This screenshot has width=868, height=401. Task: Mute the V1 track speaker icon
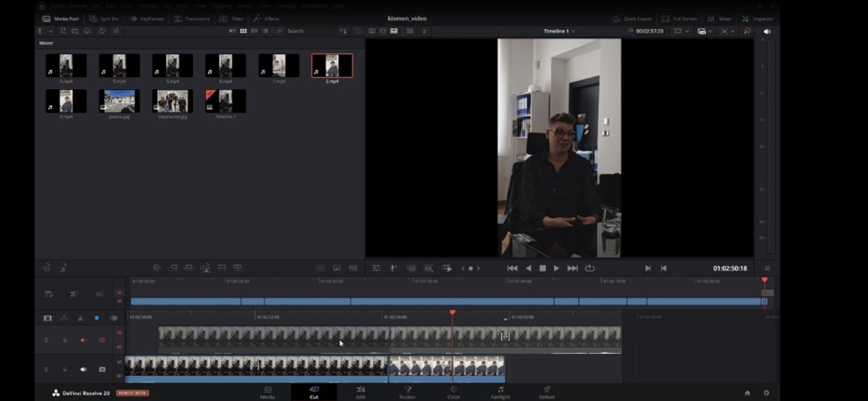pos(83,369)
